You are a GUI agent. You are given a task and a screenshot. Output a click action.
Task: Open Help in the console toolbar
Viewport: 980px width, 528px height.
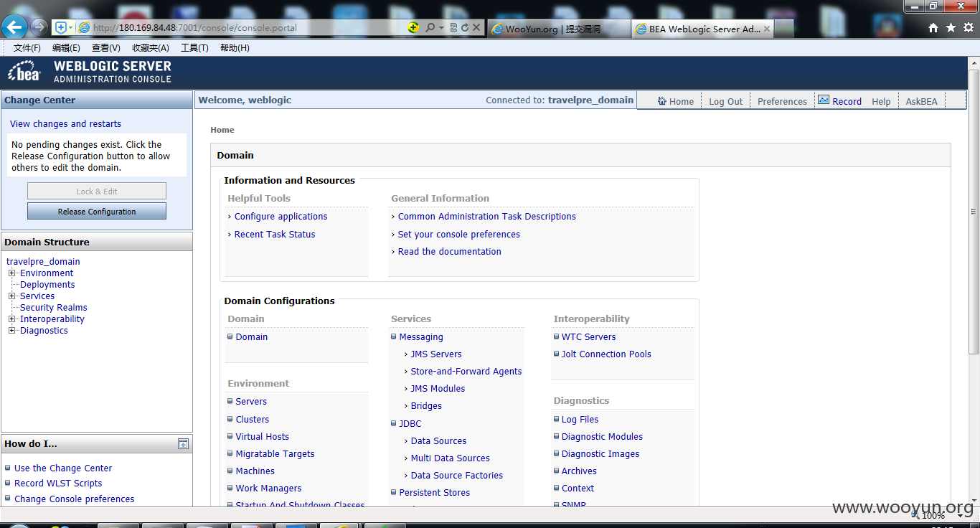pyautogui.click(x=881, y=101)
